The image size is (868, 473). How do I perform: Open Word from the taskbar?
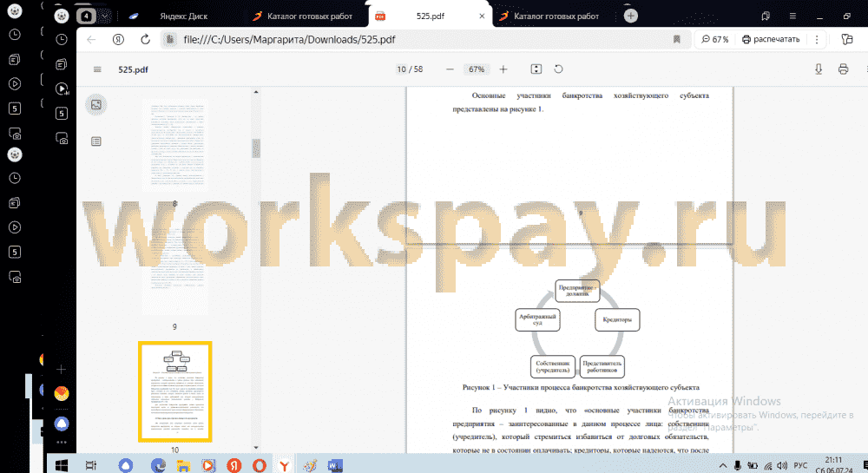point(335,465)
